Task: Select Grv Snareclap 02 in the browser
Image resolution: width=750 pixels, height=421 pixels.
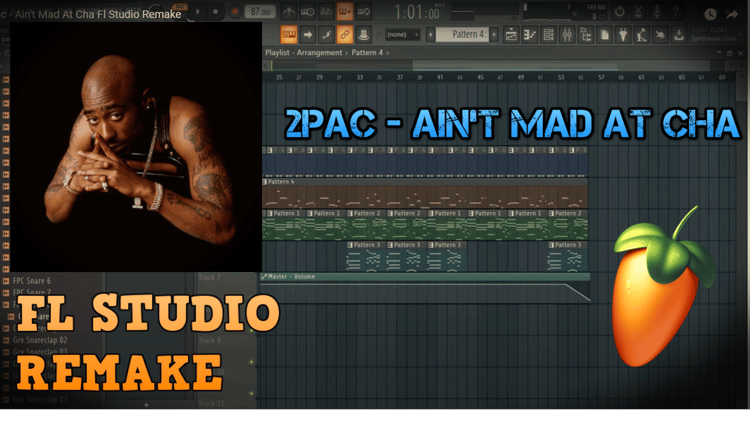Action: [40, 340]
